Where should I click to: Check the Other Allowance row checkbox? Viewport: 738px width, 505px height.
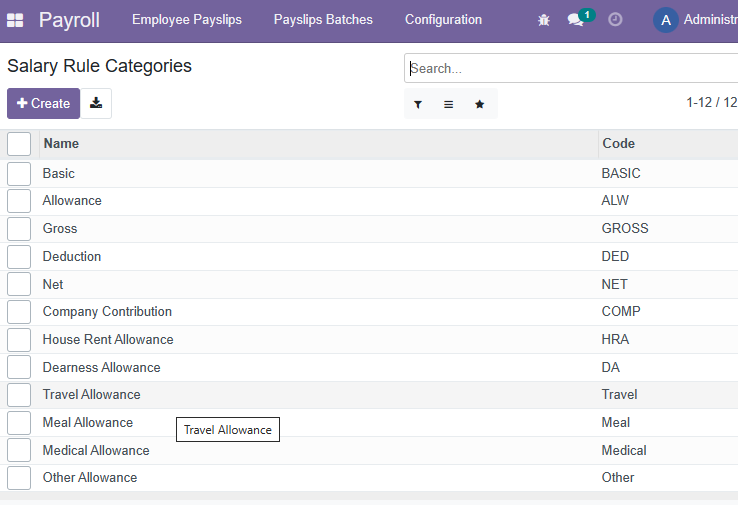[x=19, y=478]
